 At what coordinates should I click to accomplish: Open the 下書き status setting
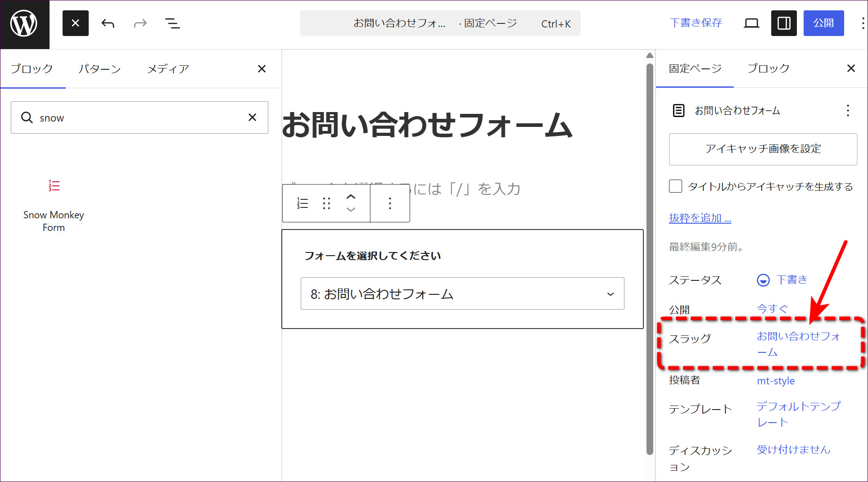tap(792, 280)
